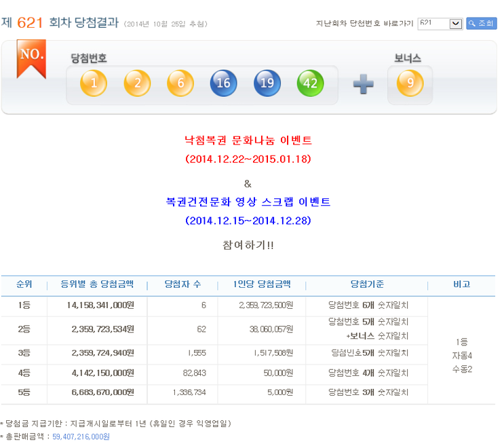Select green winning ball 42
The height and width of the screenshot is (448, 502).
tap(310, 83)
